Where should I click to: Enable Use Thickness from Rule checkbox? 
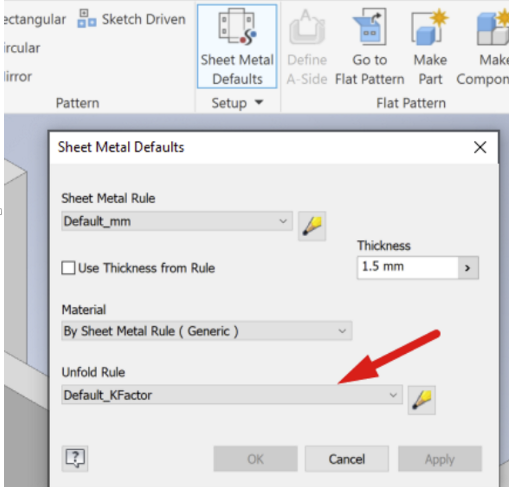pyautogui.click(x=68, y=268)
